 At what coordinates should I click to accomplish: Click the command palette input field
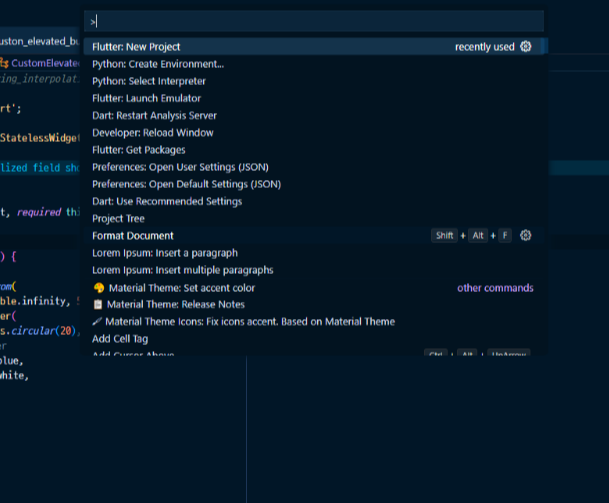(x=314, y=21)
